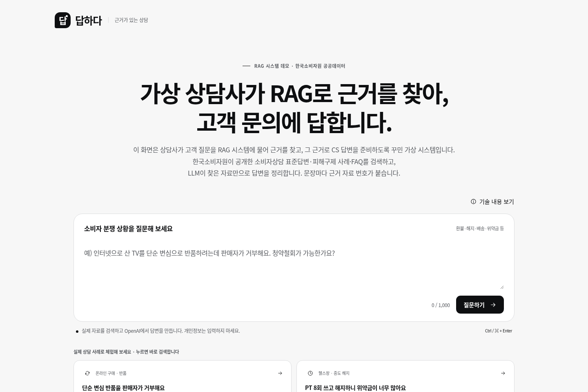Click the 온라인 구매 · 반품 category label

pyautogui.click(x=111, y=373)
